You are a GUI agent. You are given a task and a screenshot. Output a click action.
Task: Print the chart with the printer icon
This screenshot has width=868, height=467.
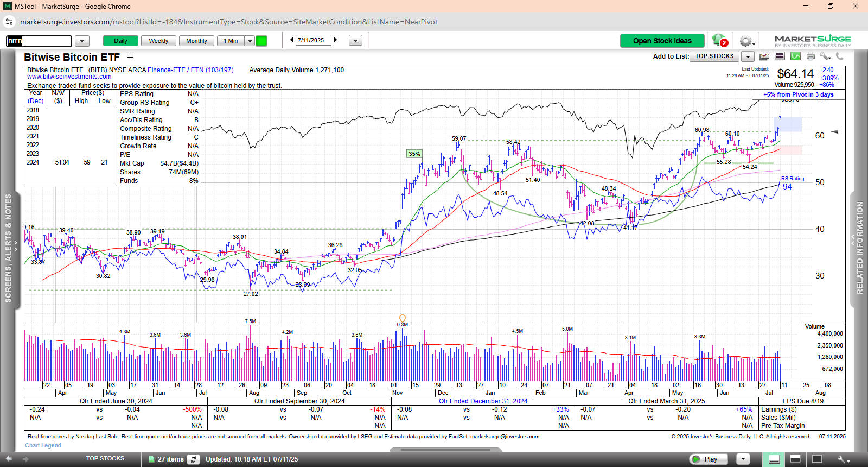tap(810, 56)
